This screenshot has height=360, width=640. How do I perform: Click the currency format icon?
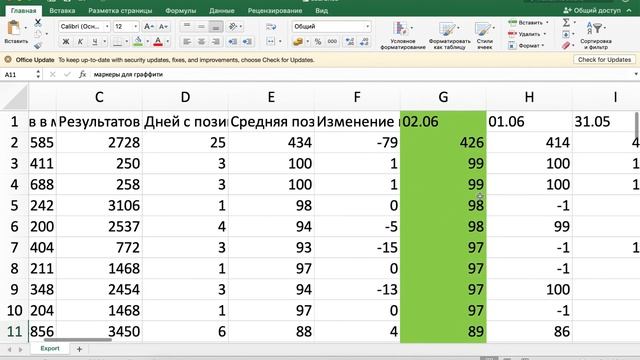point(298,41)
